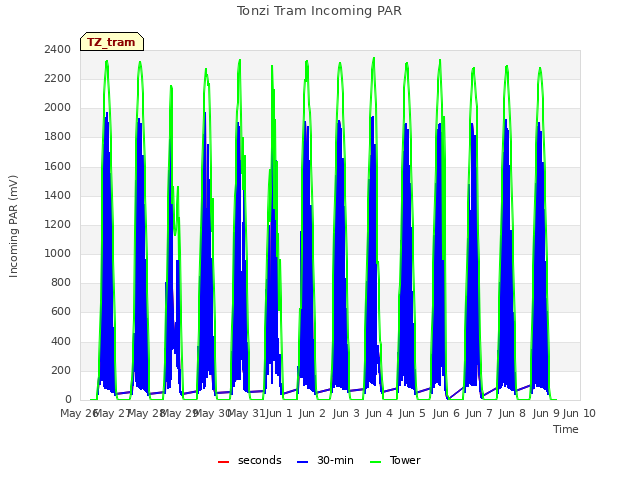Click the TZ_tram label badge
The image size is (640, 480).
point(112,42)
